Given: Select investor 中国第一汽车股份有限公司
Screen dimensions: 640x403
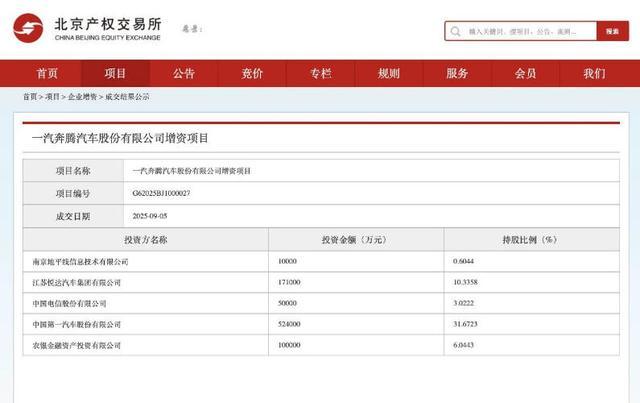Looking at the screenshot, I should tap(77, 325).
